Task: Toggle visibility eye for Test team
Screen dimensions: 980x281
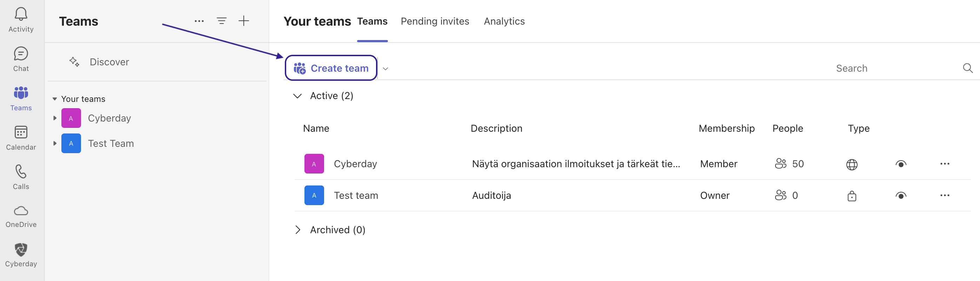Action: 900,196
